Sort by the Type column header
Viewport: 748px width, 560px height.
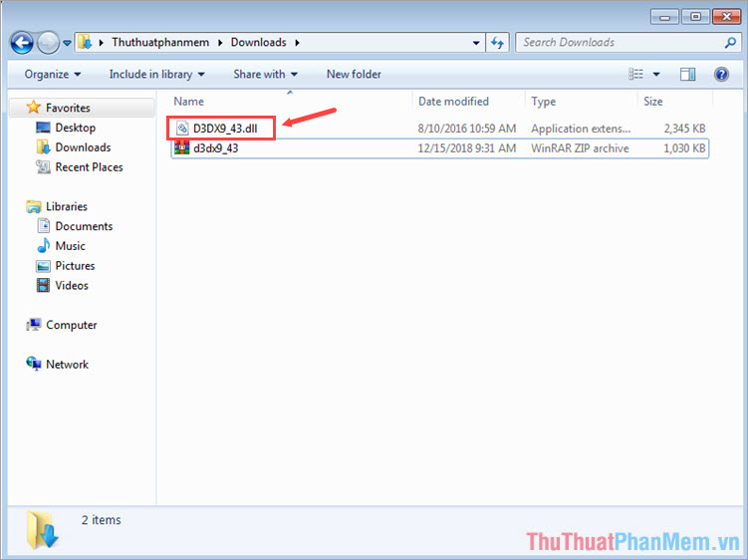tap(544, 102)
